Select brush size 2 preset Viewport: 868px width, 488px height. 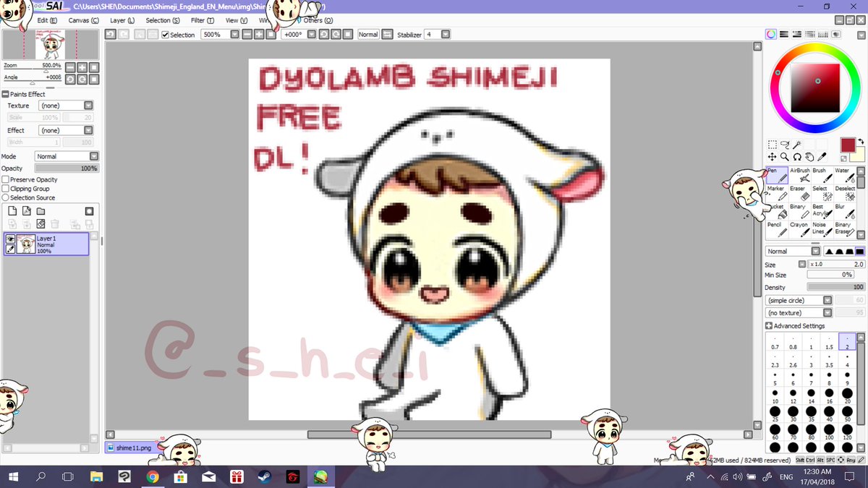[x=847, y=342]
